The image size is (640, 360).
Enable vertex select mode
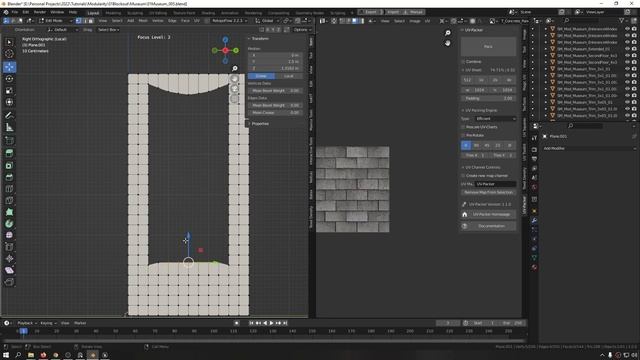79,20
